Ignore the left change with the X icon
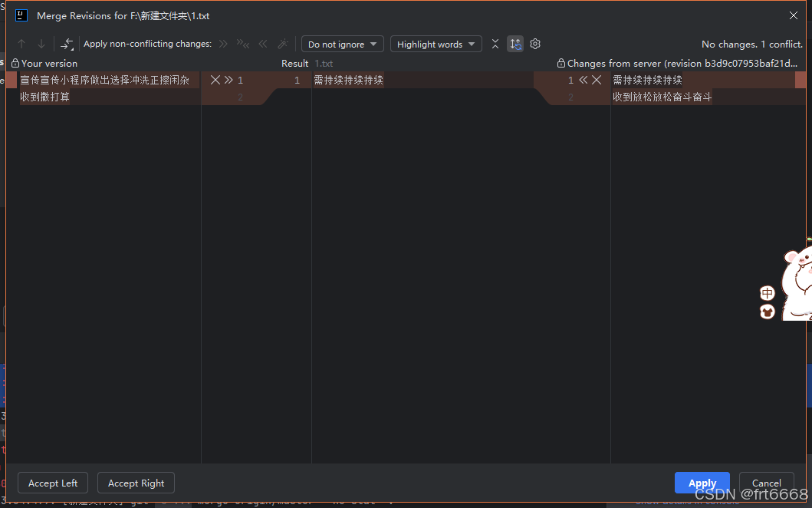 [215, 80]
